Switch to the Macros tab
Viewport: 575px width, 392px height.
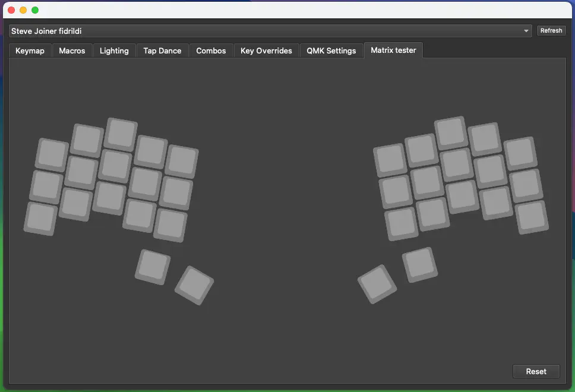pyautogui.click(x=72, y=51)
